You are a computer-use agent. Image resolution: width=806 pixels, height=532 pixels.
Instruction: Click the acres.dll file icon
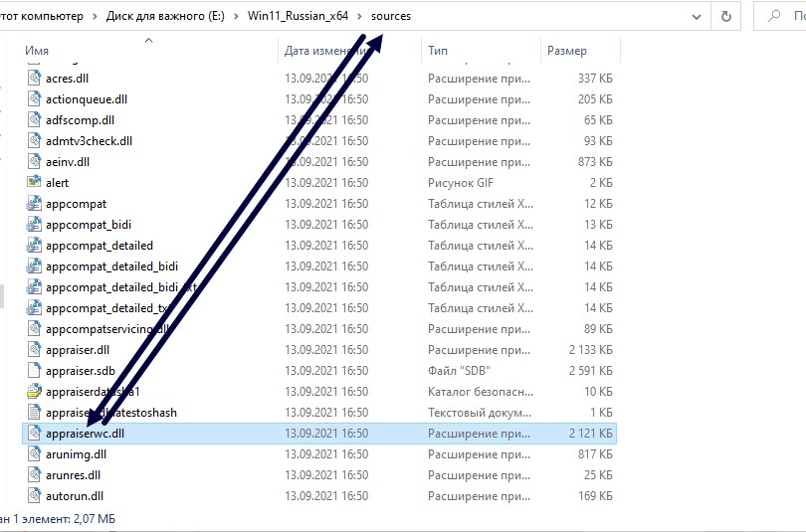pyautogui.click(x=35, y=79)
